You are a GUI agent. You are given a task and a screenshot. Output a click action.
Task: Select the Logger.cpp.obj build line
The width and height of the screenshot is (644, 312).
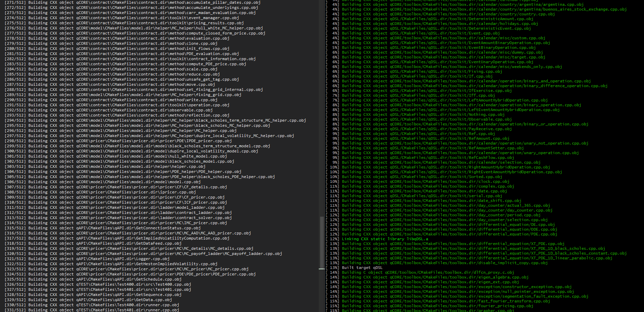pos(87,259)
